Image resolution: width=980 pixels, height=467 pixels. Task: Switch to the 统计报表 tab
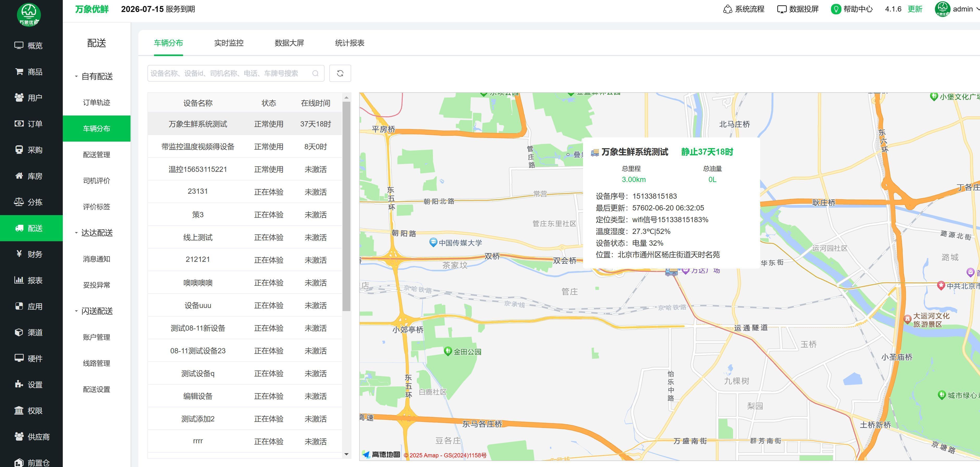pyautogui.click(x=350, y=43)
